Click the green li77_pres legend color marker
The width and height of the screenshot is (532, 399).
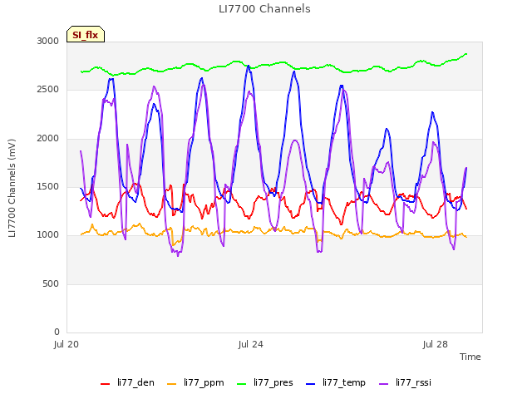[241, 384]
